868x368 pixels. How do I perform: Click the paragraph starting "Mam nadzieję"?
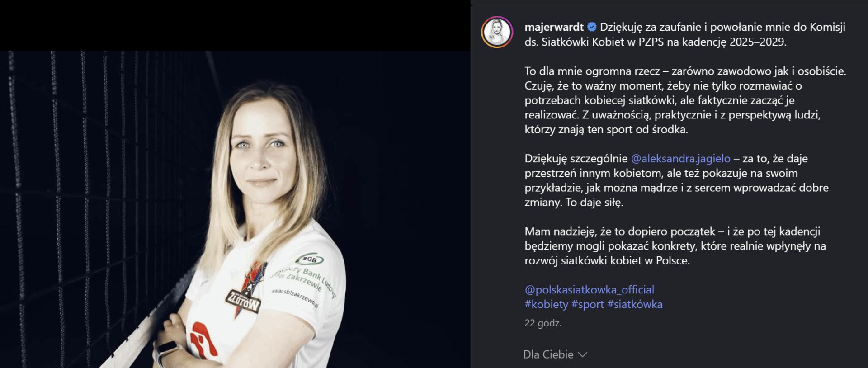pyautogui.click(x=675, y=246)
